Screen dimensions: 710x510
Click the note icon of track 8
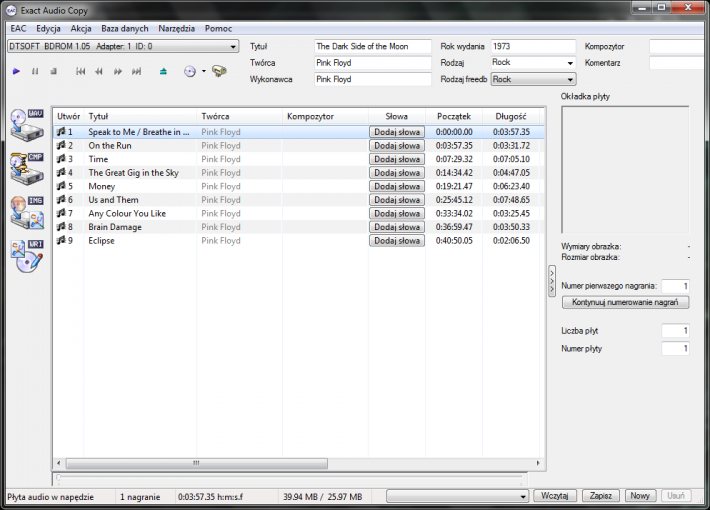[61, 227]
